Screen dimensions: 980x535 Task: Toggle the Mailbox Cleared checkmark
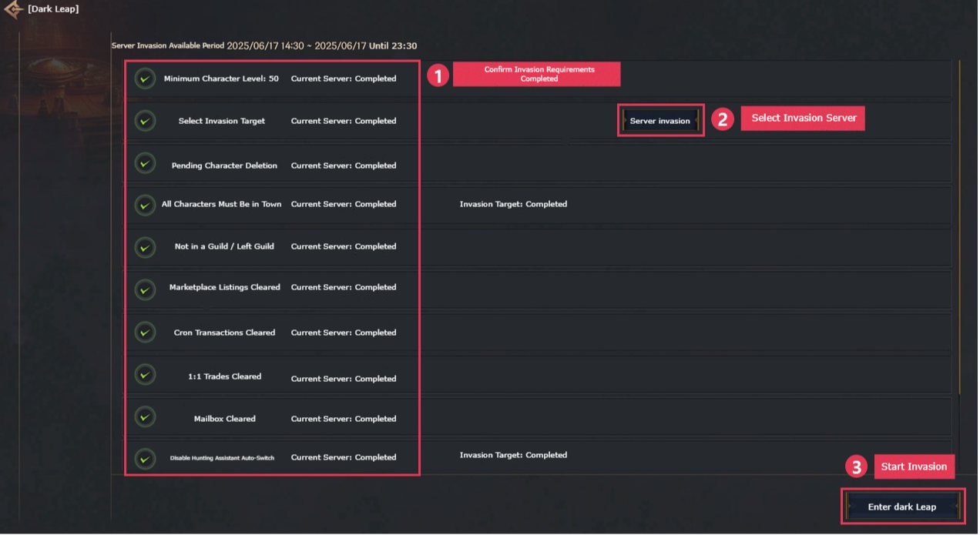pyautogui.click(x=145, y=417)
